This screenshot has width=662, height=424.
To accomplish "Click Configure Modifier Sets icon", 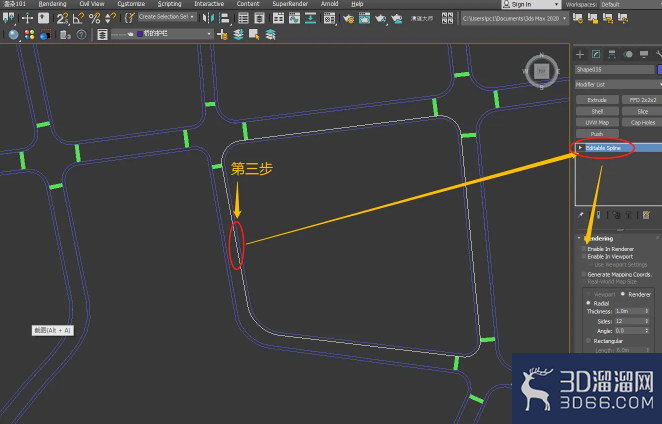I will 646,215.
